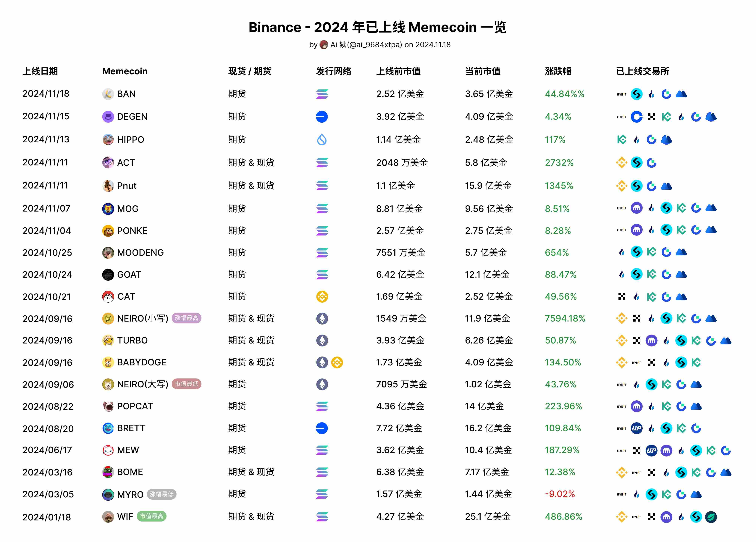756x542 pixels.
Task: Select the green 2732% gain value for ACT
Action: (x=559, y=163)
